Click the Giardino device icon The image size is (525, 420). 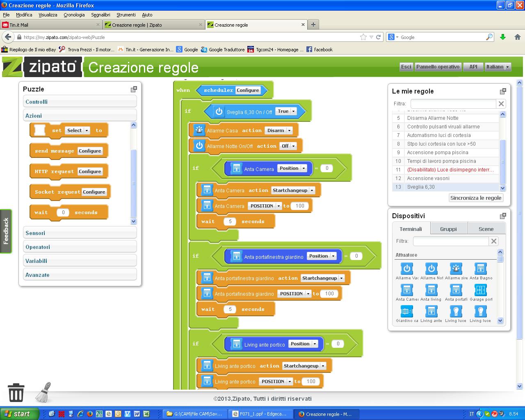(x=406, y=311)
